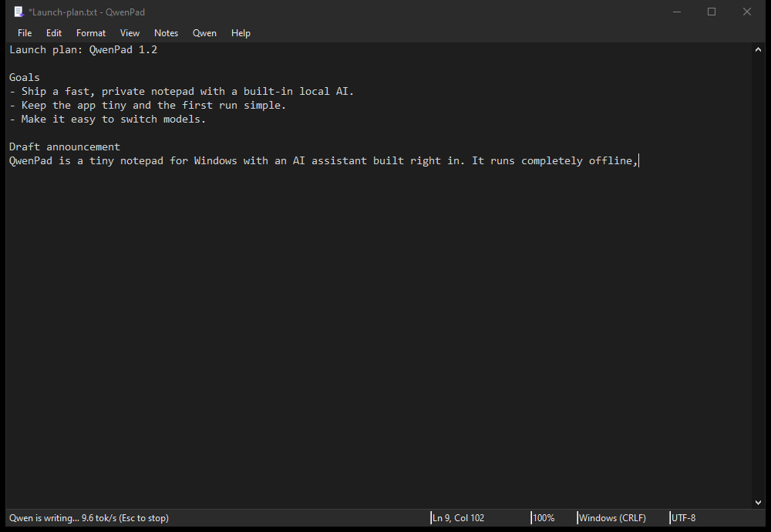This screenshot has height=532, width=771.
Task: Open the Qwen menu
Action: click(204, 33)
